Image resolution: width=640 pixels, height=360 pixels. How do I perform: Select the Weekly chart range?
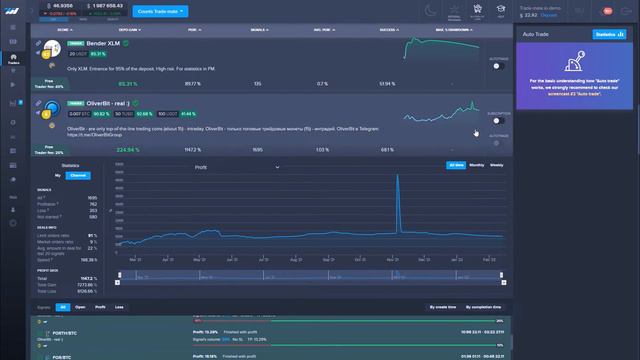496,165
